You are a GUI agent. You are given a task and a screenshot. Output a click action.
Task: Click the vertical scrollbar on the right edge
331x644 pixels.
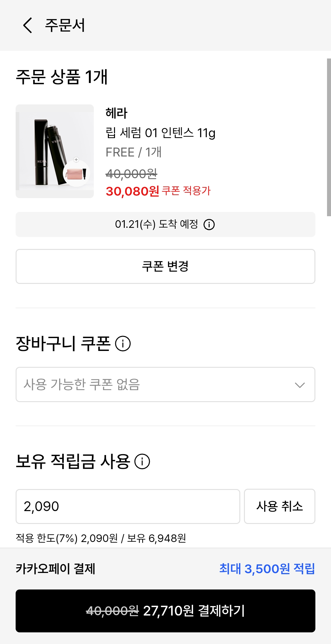point(329,137)
